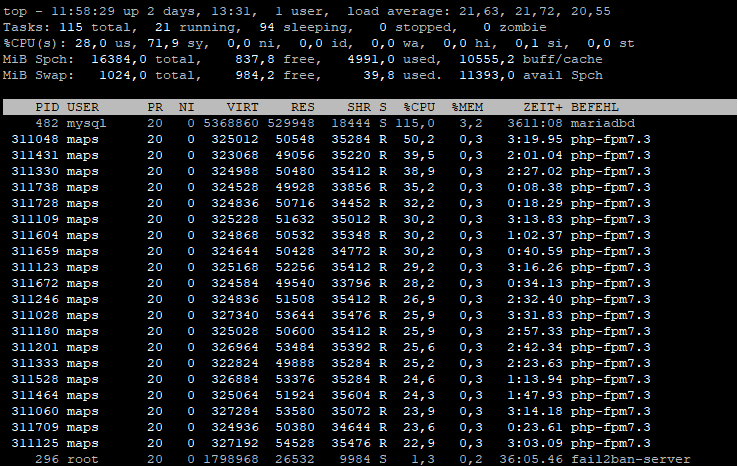Select PID 311659

[35, 251]
